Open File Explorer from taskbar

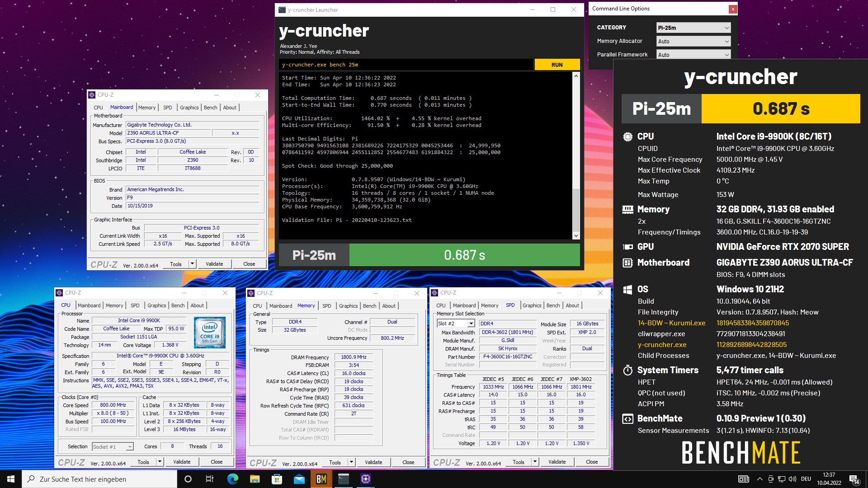tap(255, 479)
